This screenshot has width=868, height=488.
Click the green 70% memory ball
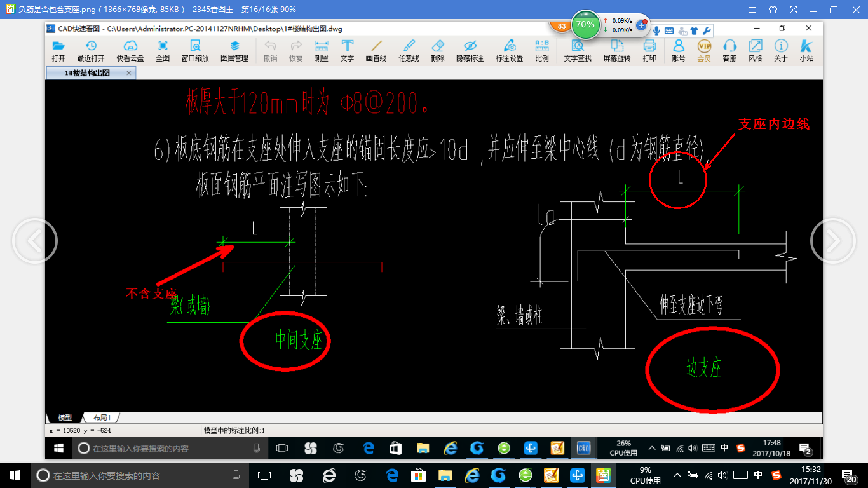pos(585,25)
